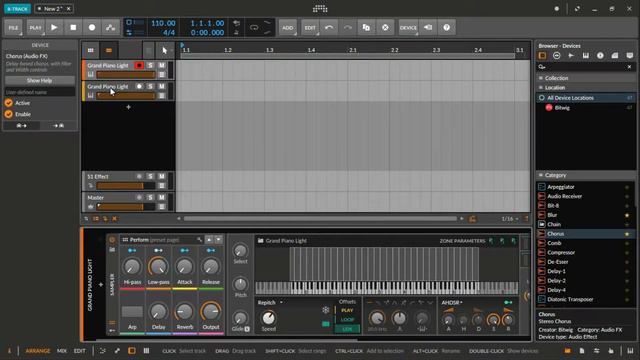Open the piano-keys tab icon in the browser
Viewport: 640px width, 360px height.
(x=586, y=56)
